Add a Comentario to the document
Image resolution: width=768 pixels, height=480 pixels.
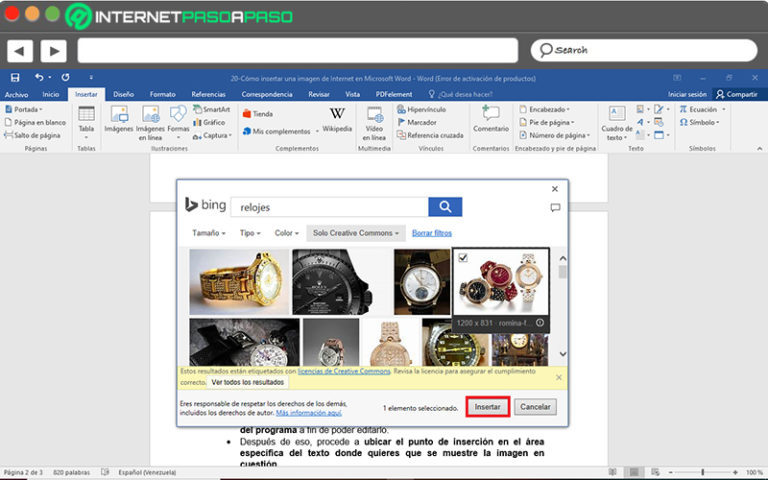[491, 119]
